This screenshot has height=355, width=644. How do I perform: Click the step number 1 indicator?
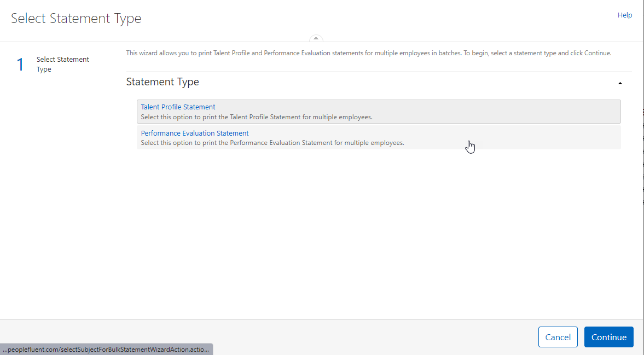[20, 64]
